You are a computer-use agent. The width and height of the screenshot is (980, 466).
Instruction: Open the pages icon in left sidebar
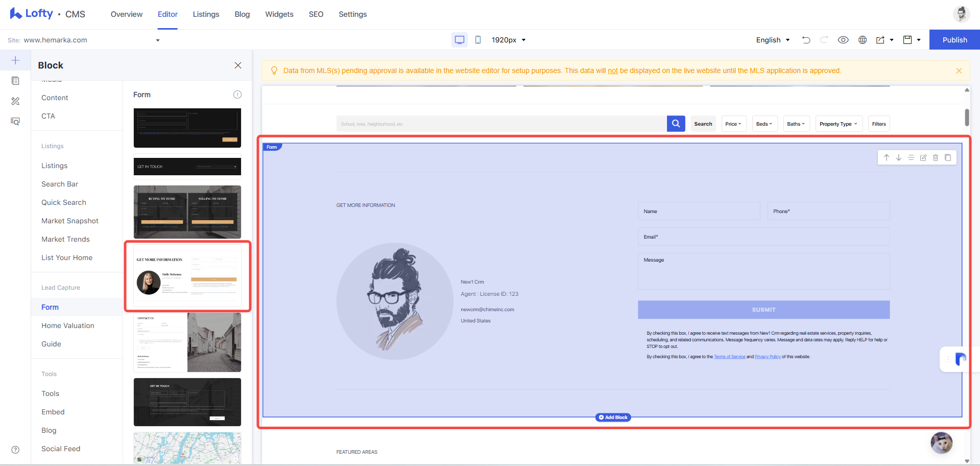(15, 81)
